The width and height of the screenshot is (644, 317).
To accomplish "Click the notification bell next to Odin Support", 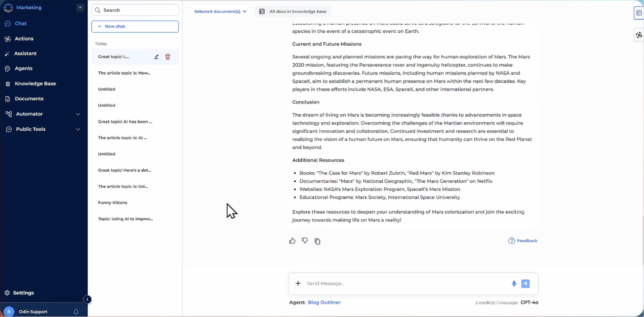I will click(76, 312).
